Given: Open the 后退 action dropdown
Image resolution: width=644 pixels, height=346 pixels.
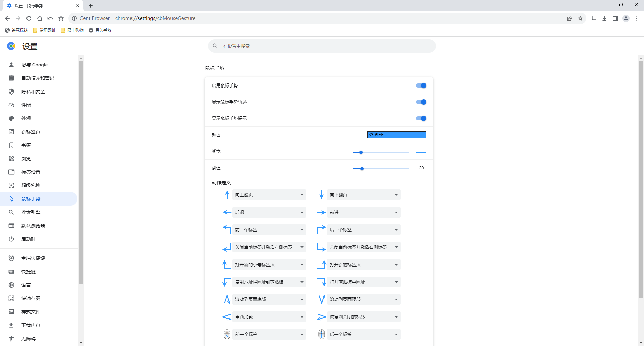Looking at the screenshot, I should (269, 212).
